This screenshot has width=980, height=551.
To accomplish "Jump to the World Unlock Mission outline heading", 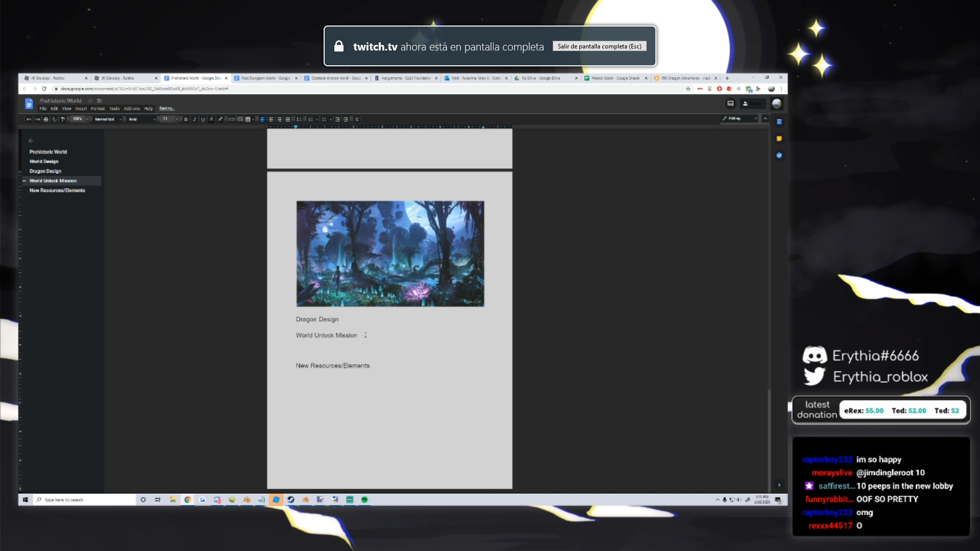I will (53, 181).
